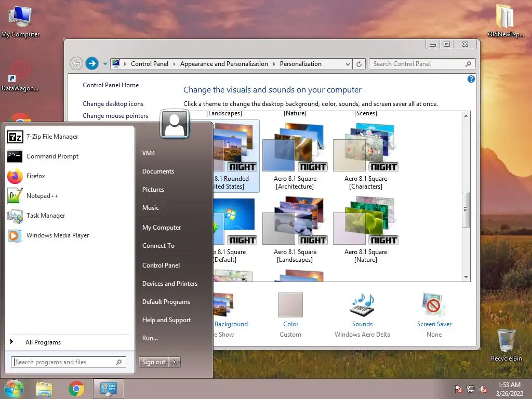
Task: Open Firefox from the Start menu
Action: pos(70,176)
